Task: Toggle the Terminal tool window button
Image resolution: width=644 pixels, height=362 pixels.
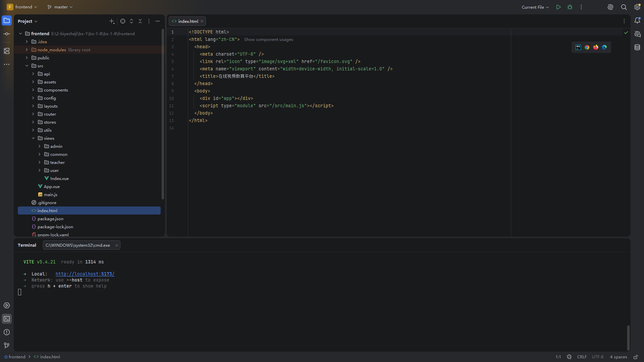Action: [7, 319]
